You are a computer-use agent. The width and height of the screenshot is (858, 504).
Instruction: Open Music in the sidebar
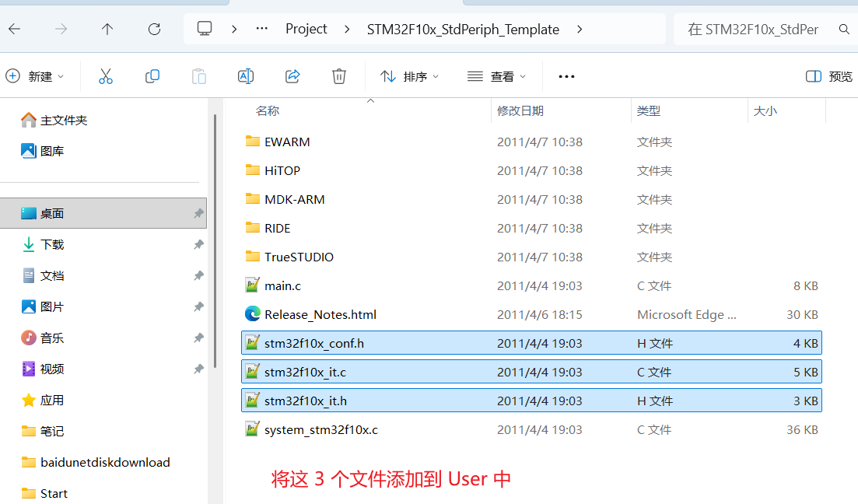[43, 338]
